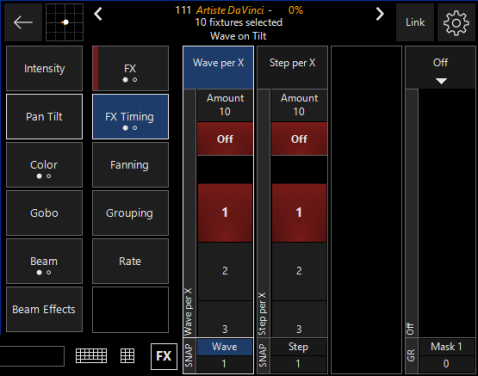Click the 'Wave on Tilt' text

point(238,36)
